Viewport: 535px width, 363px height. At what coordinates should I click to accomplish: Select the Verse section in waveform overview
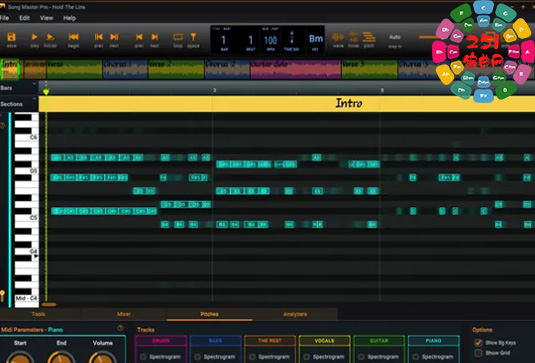click(74, 69)
